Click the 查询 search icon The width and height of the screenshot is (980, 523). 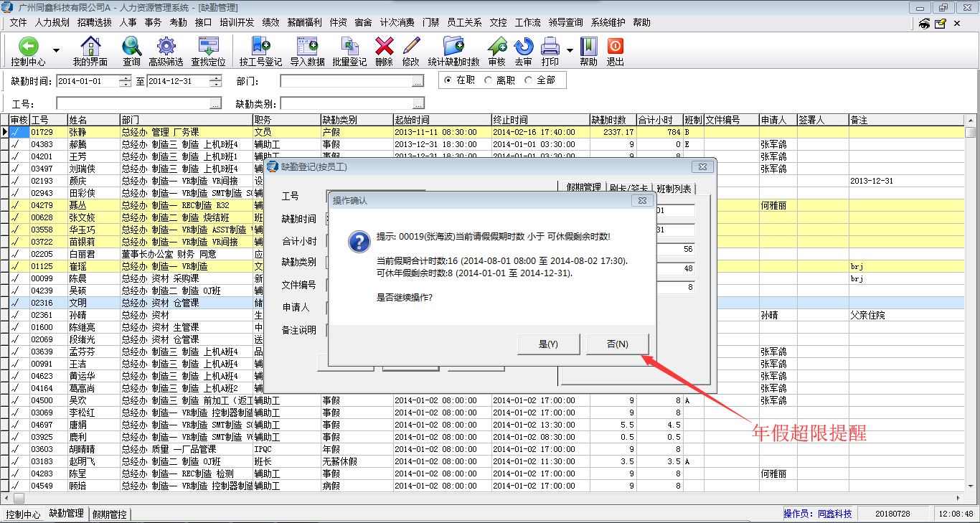pos(131,47)
